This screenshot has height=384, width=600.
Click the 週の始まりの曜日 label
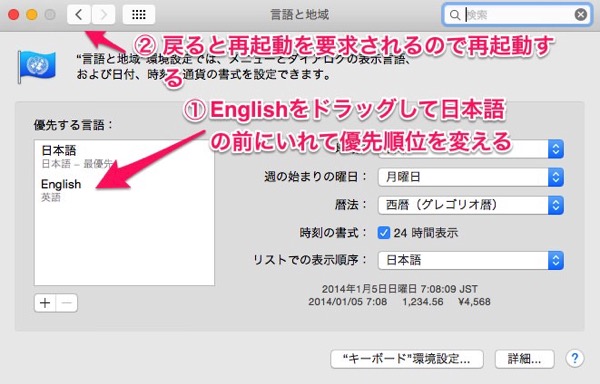coord(316,177)
